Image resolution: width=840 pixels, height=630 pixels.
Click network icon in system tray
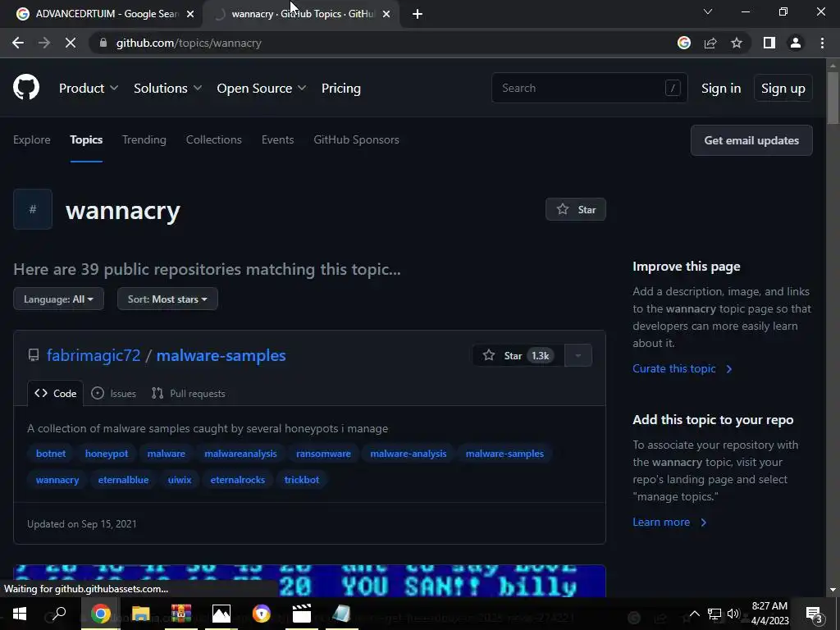click(x=714, y=614)
